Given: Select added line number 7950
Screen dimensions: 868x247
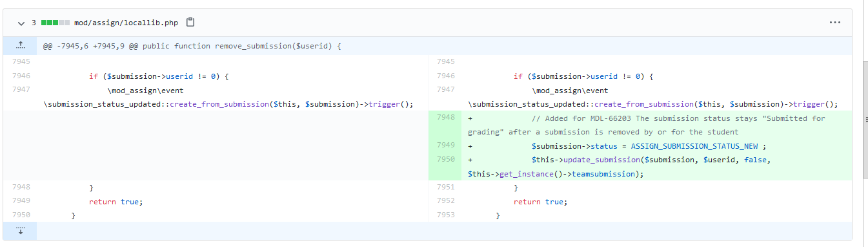Looking at the screenshot, I should tap(445, 159).
